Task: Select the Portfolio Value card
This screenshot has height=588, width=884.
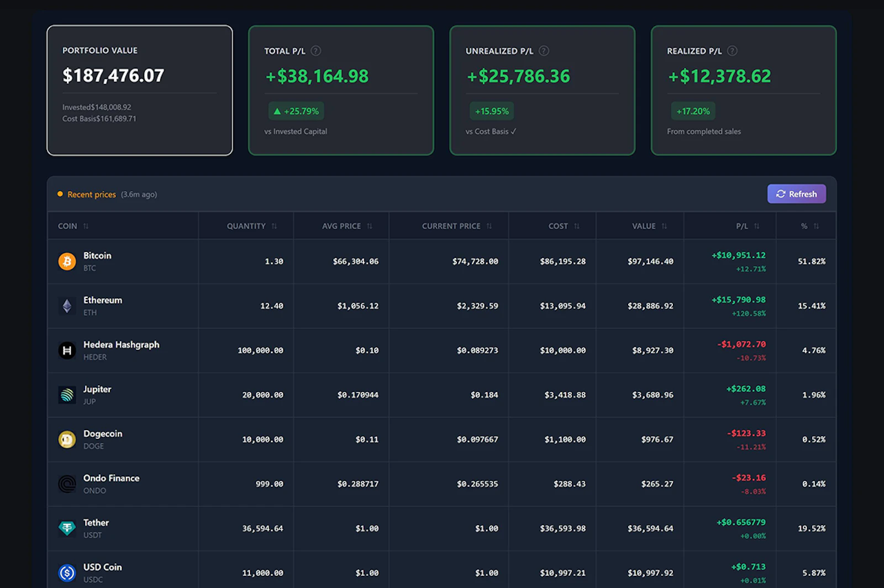Action: pyautogui.click(x=140, y=91)
